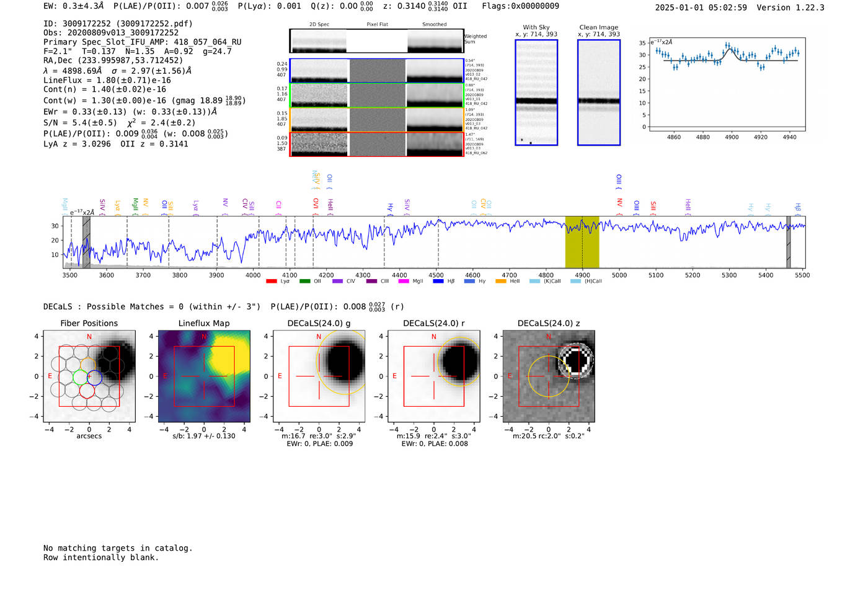The width and height of the screenshot is (868, 591).
Task: Click the λ = 4898.69Å line
Action: [118, 71]
